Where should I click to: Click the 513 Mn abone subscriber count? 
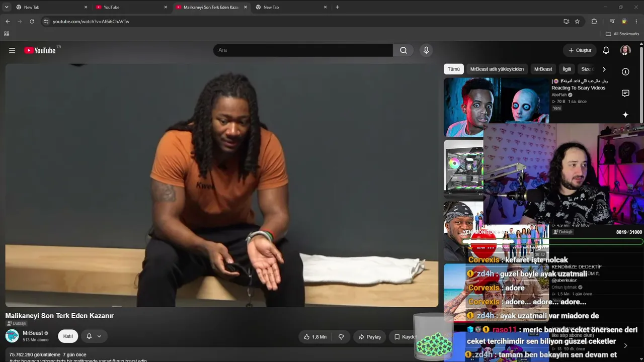tap(36, 340)
